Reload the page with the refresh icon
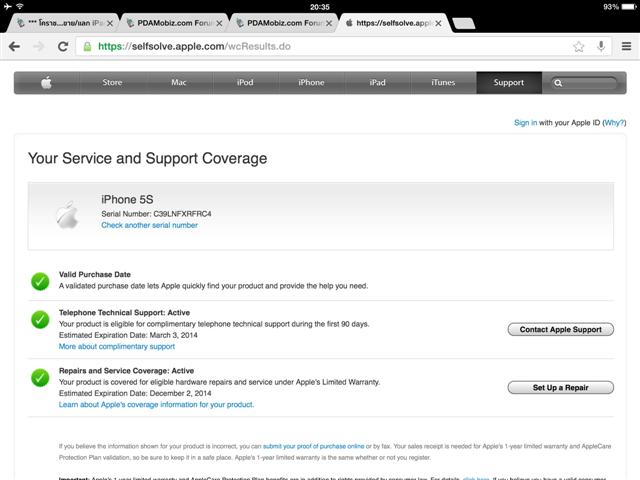 (x=63, y=47)
